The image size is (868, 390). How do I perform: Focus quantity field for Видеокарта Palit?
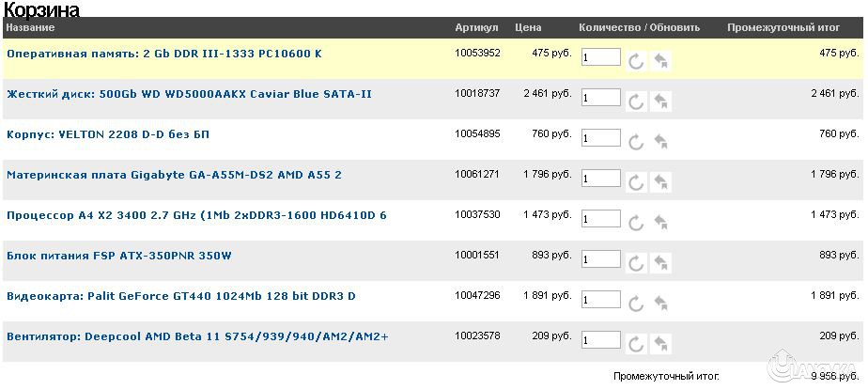(601, 300)
